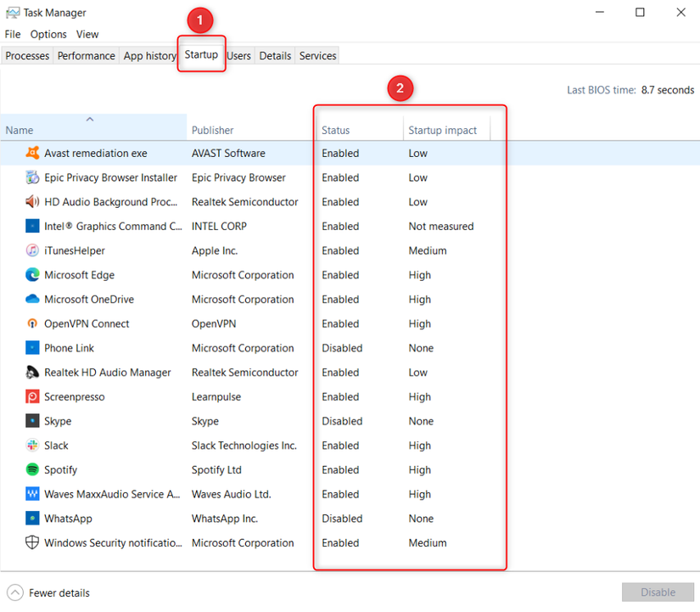This screenshot has height=612, width=700.
Task: Click the Spotify startup icon
Action: 32,469
